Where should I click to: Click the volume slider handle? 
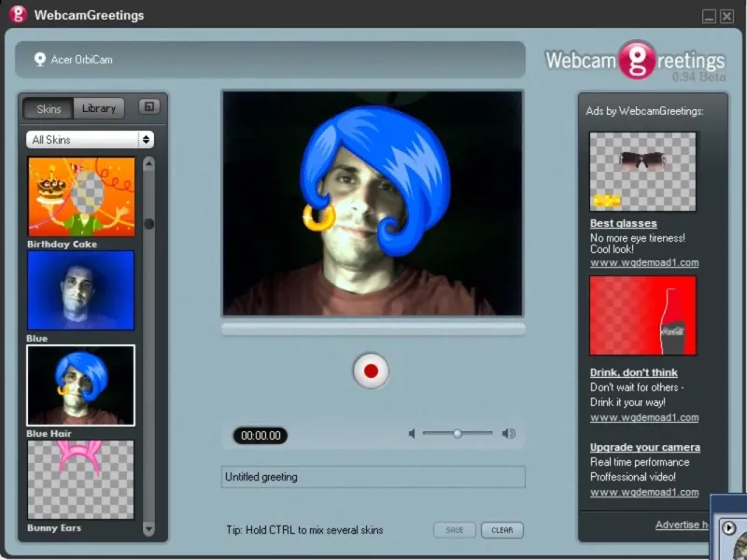(x=458, y=433)
